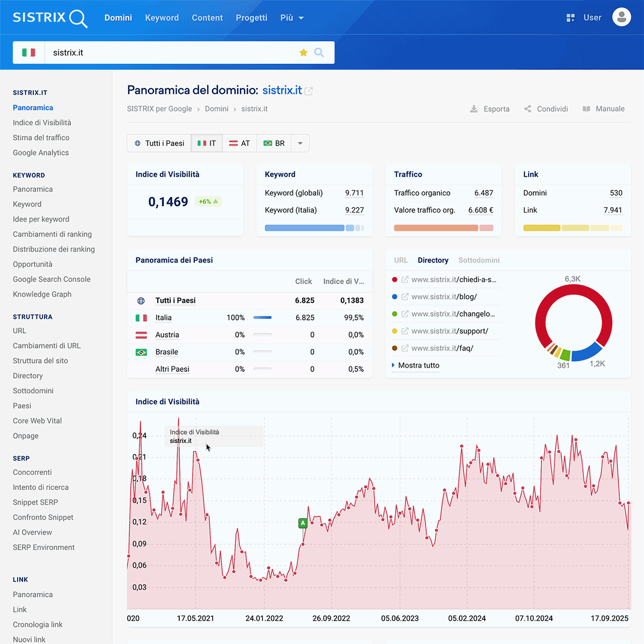
Task: Open external link icon beside sistrix.it title
Action: 309,91
